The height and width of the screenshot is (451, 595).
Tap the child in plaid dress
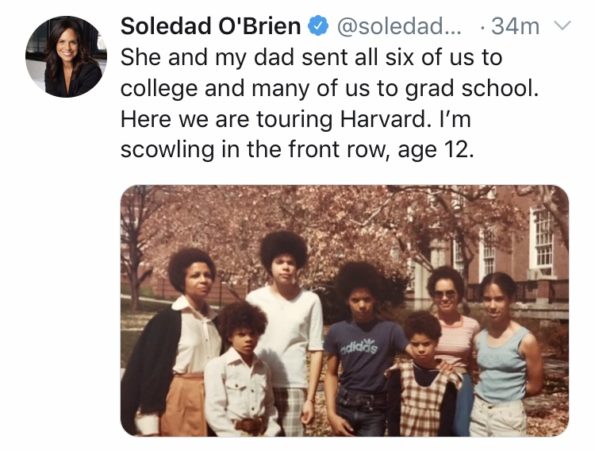click(x=426, y=376)
